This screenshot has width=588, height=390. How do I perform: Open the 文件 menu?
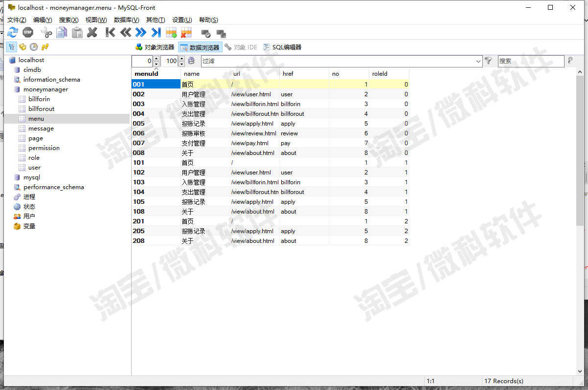[x=17, y=20]
